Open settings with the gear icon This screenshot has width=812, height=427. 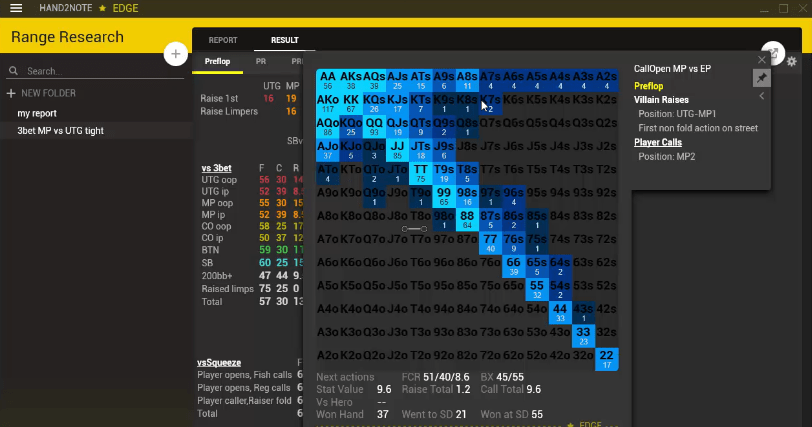pos(792,62)
